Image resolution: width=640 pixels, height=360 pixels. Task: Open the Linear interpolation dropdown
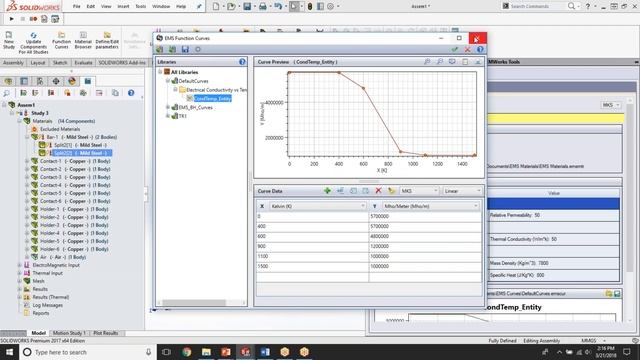[462, 191]
